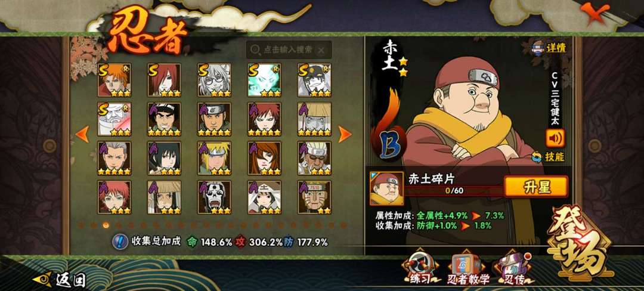Click the ninja search input field
Image resolution: width=644 pixels, height=291 pixels.
(x=289, y=49)
